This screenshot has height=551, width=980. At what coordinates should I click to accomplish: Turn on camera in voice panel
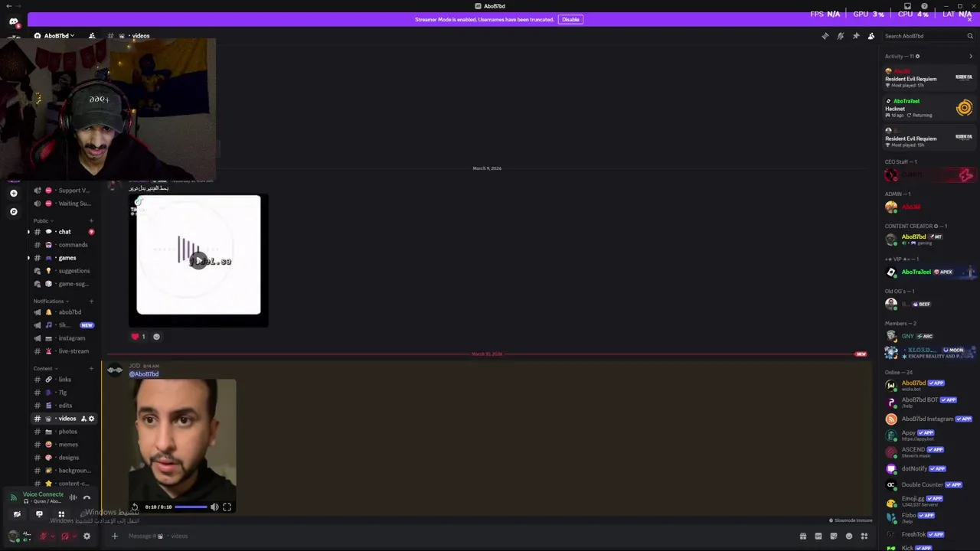[17, 514]
